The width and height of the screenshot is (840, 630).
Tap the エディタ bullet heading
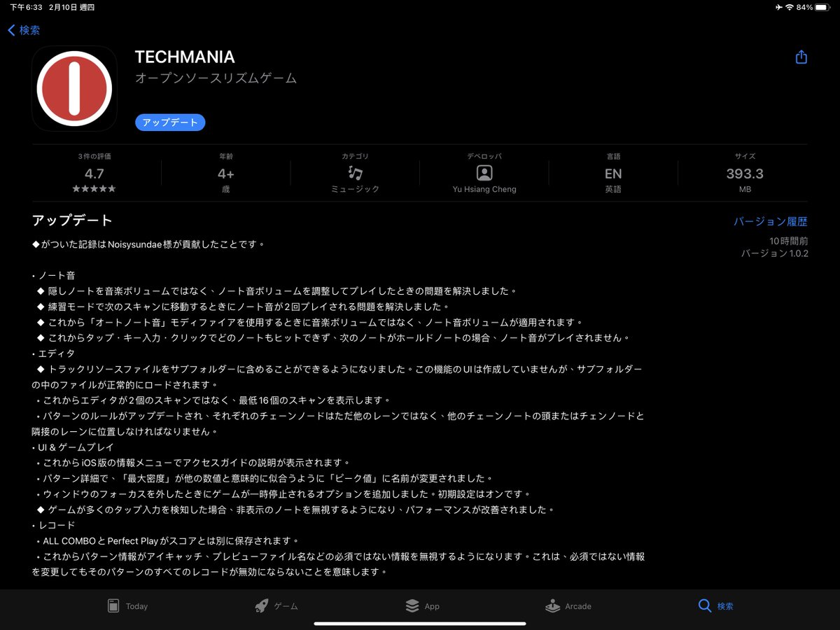point(54,353)
